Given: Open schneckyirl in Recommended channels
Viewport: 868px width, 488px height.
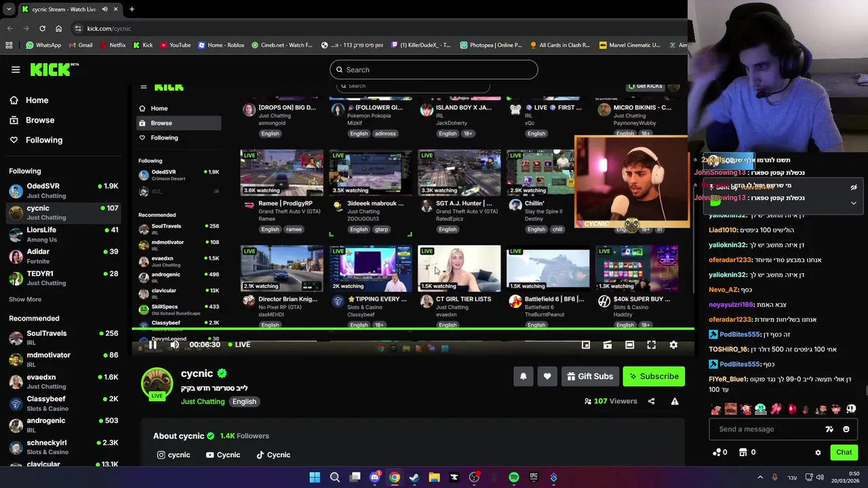Looking at the screenshot, I should tap(64, 447).
